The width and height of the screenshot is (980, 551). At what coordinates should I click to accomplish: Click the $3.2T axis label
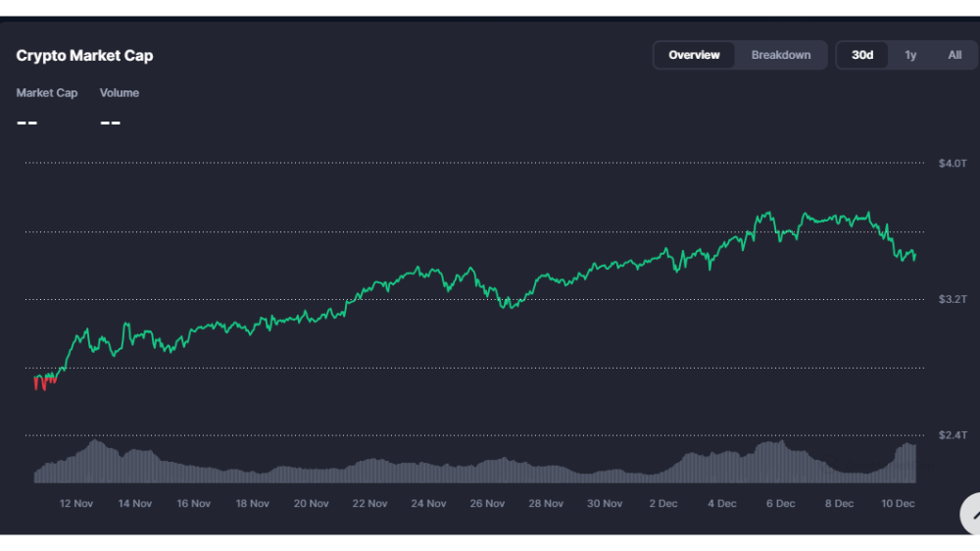coord(953,299)
